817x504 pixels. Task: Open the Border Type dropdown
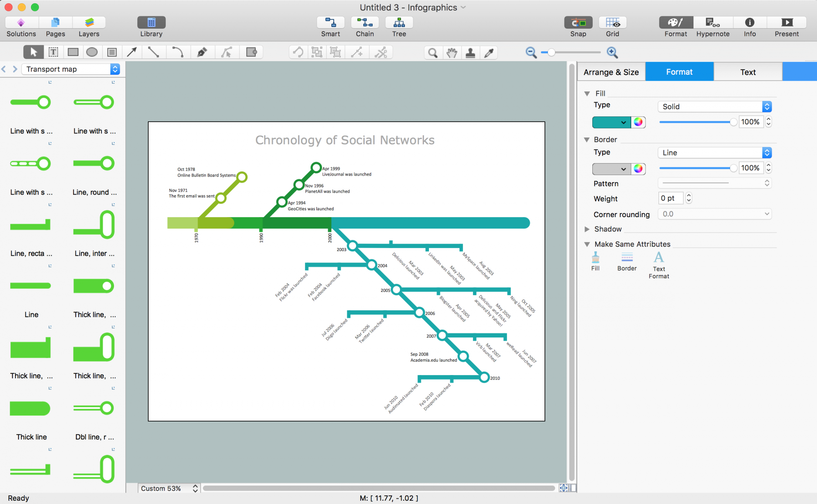pyautogui.click(x=714, y=153)
